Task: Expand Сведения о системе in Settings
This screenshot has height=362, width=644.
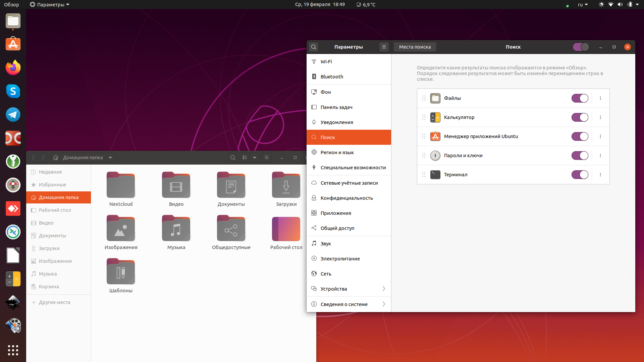Action: pos(349,304)
